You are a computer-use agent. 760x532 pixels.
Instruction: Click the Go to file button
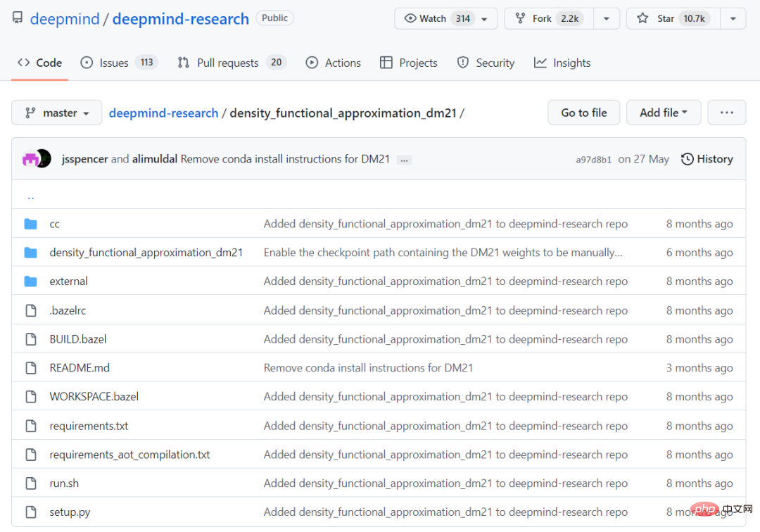[584, 113]
